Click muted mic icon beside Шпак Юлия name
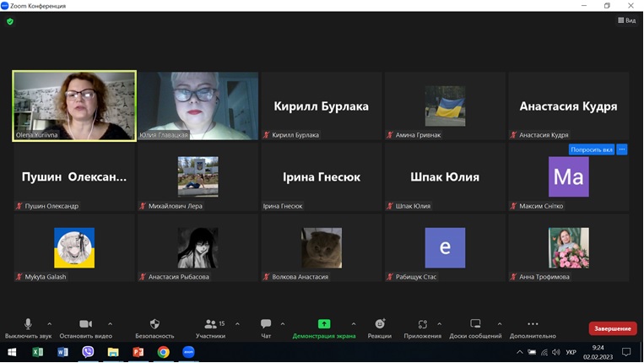Image resolution: width=644 pixels, height=363 pixels. coord(390,206)
